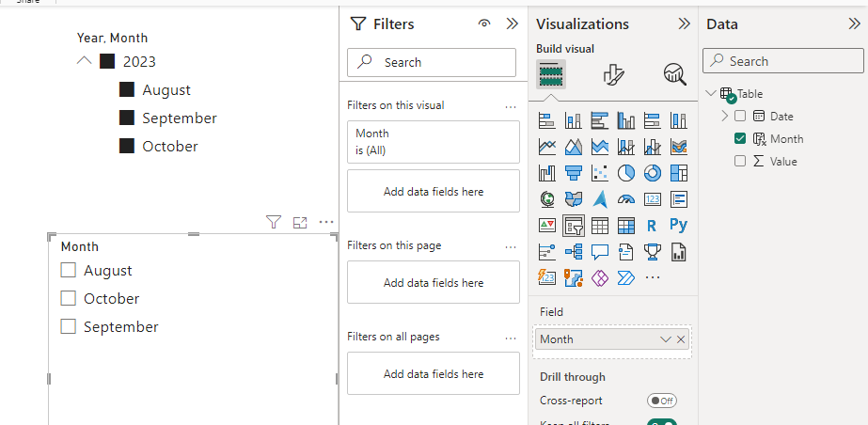Tick October in the lower Month slicer
This screenshot has height=425, width=868.
(68, 298)
